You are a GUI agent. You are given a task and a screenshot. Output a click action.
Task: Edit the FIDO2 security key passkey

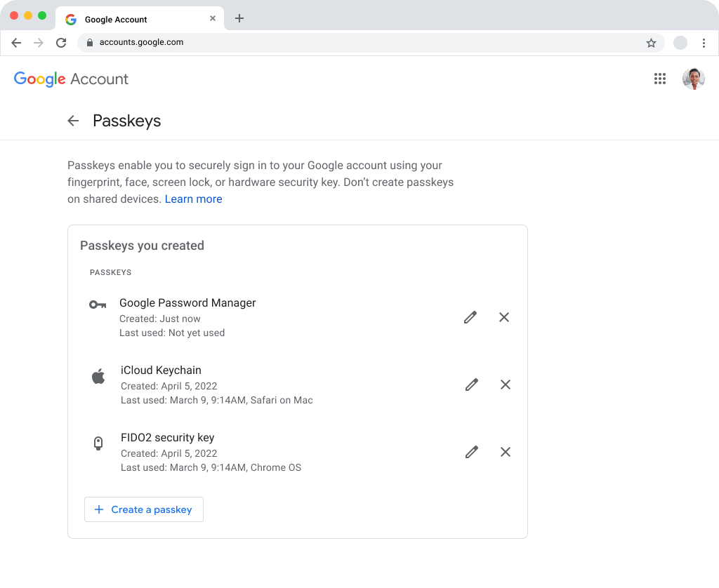tap(471, 452)
